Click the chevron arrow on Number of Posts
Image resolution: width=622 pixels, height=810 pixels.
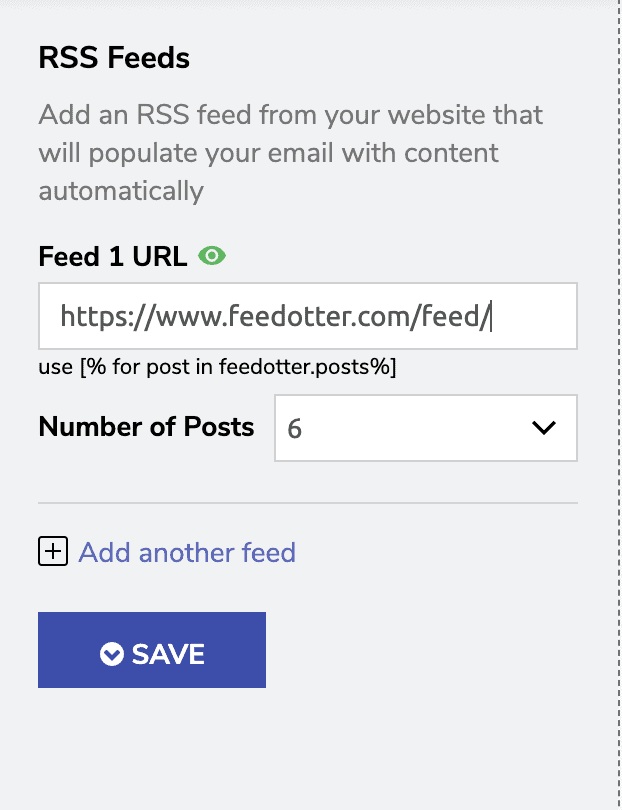543,428
